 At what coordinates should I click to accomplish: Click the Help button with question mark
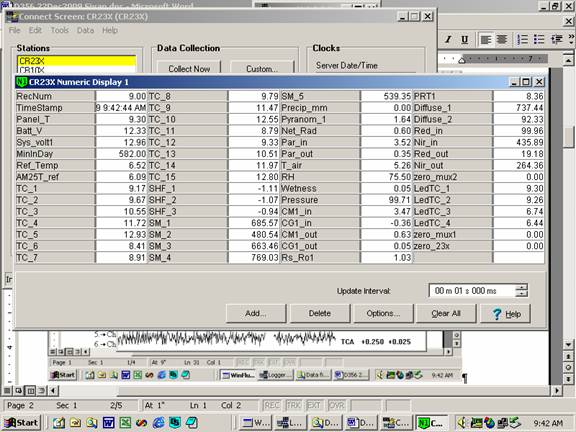[506, 313]
